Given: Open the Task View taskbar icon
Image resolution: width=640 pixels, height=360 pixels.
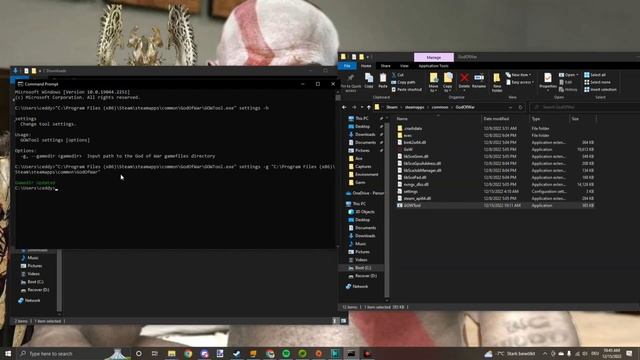Looking at the screenshot, I should pos(155,353).
